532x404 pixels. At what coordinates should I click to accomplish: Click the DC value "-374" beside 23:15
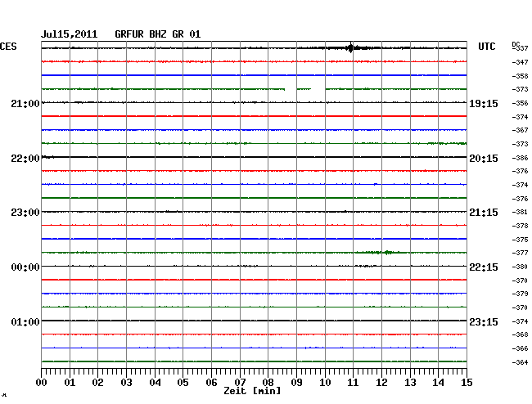click(520, 321)
